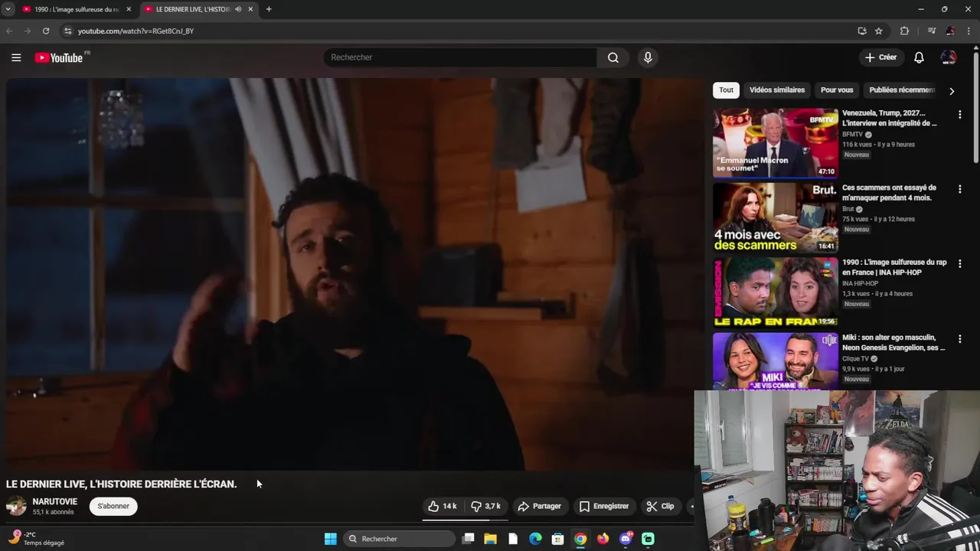
Task: Open Firefox from the taskbar
Action: pos(603,539)
